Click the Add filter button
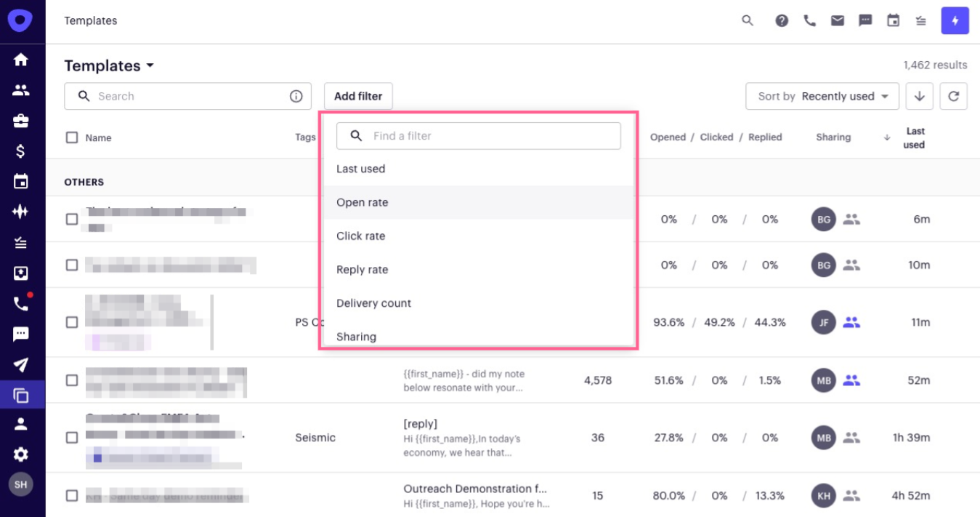This screenshot has height=517, width=980. coord(358,96)
